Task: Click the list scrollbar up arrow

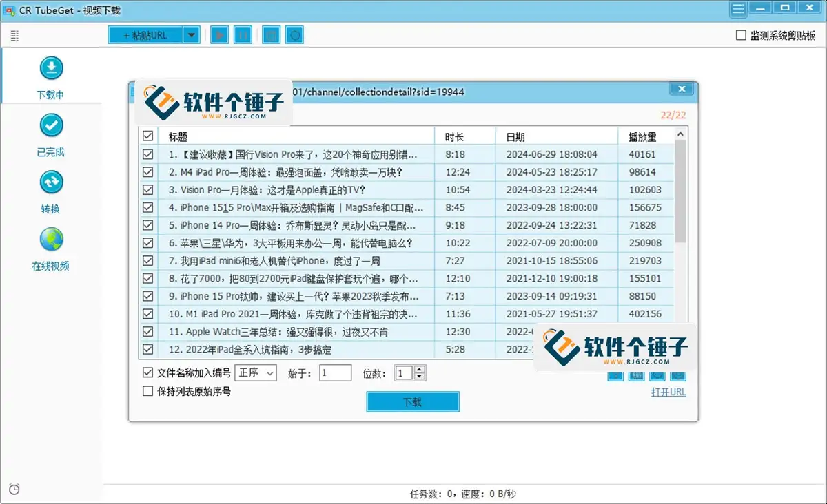Action: coord(680,135)
